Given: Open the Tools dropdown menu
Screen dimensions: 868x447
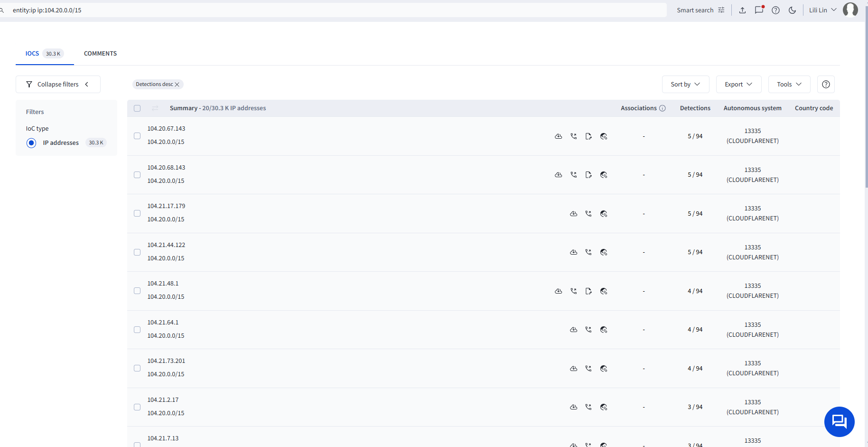Looking at the screenshot, I should (x=789, y=84).
